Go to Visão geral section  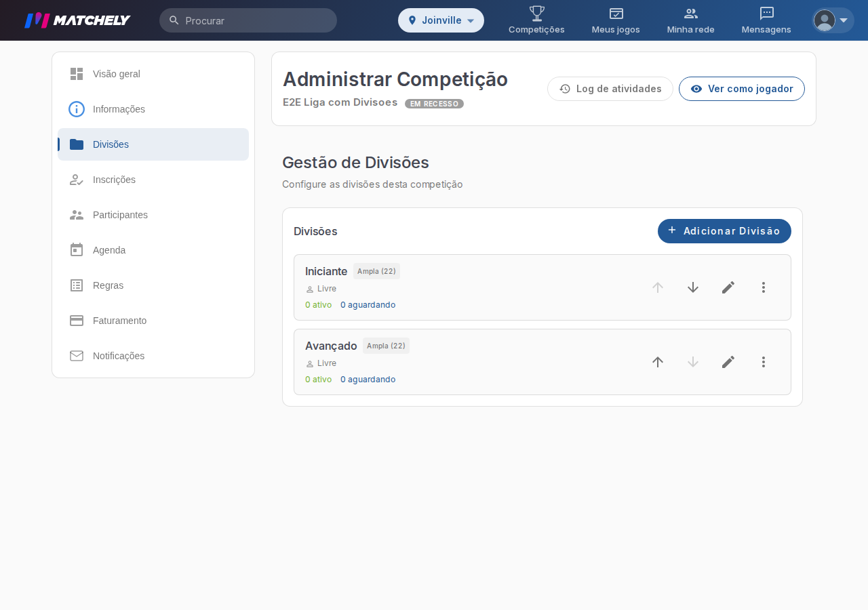click(x=153, y=74)
